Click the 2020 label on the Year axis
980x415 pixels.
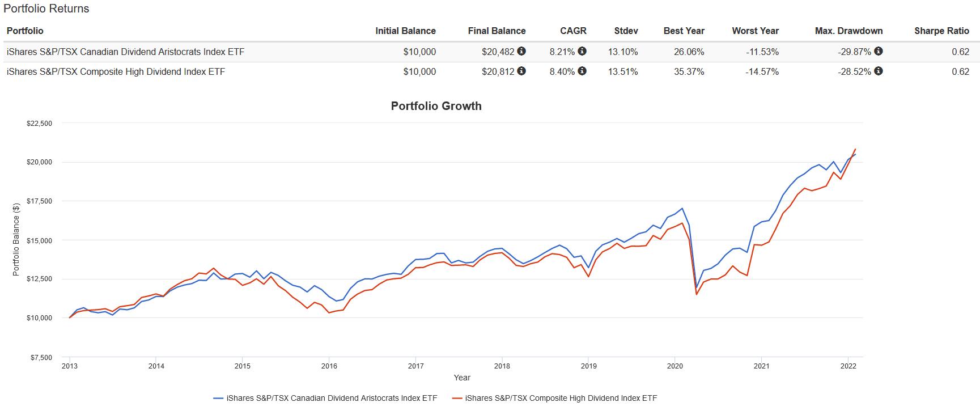pos(674,366)
